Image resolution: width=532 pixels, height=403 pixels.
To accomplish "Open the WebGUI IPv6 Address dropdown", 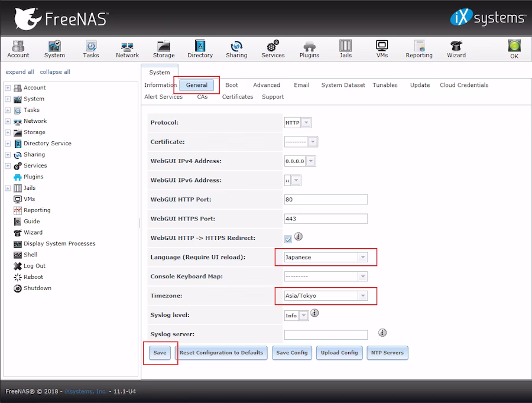I will tap(296, 180).
